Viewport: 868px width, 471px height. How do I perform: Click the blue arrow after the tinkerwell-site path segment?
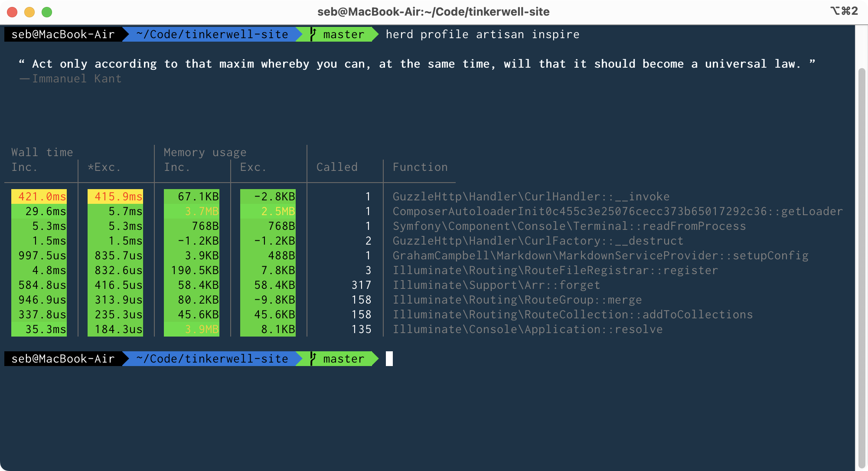(299, 34)
